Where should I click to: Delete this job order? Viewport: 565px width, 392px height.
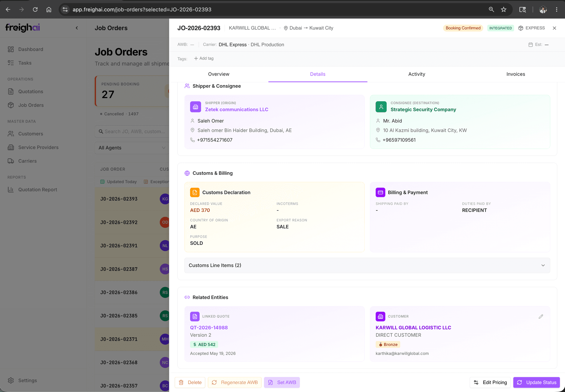[190, 383]
